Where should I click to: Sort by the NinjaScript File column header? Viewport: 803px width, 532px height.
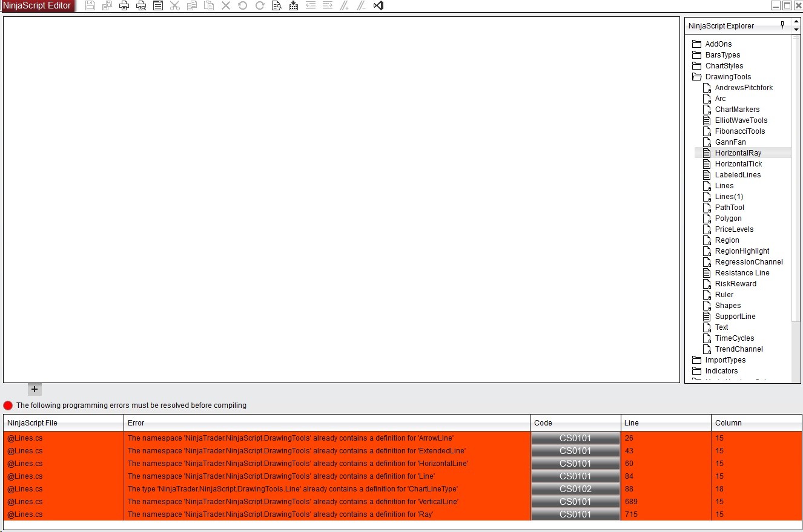[64, 423]
